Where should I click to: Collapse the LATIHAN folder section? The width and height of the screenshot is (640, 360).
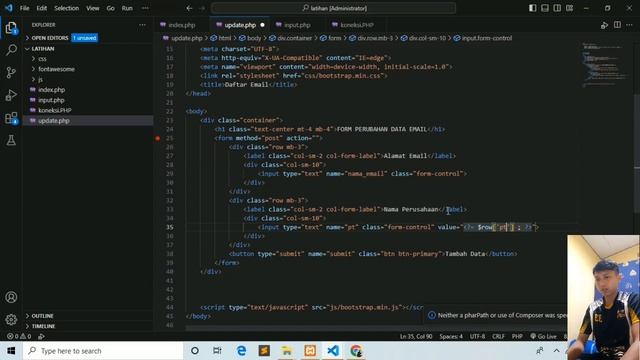[x=88, y=49]
